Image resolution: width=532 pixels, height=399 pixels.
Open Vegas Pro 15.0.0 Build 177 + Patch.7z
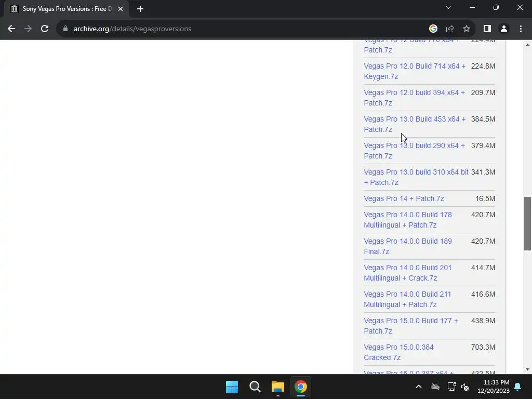[x=411, y=326]
